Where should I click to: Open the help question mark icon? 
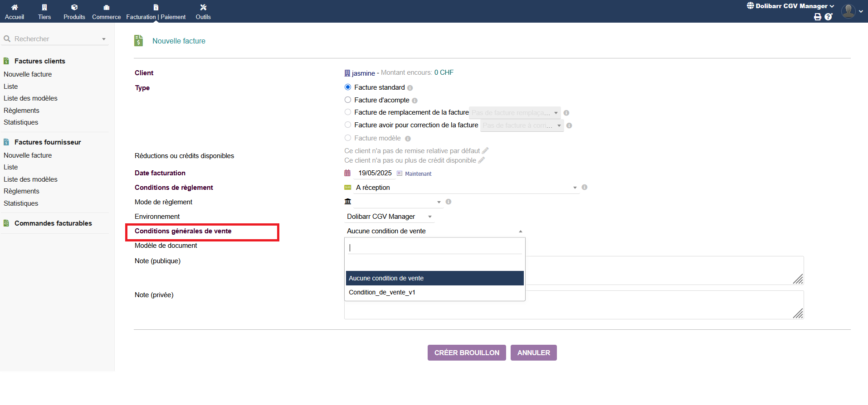tap(828, 17)
